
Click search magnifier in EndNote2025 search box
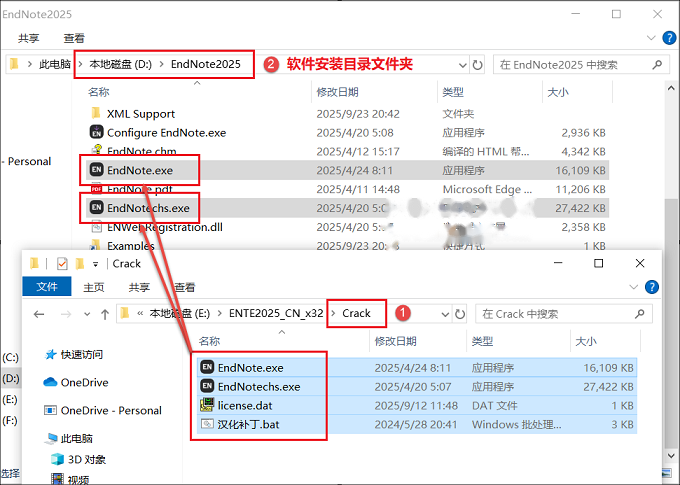point(657,65)
